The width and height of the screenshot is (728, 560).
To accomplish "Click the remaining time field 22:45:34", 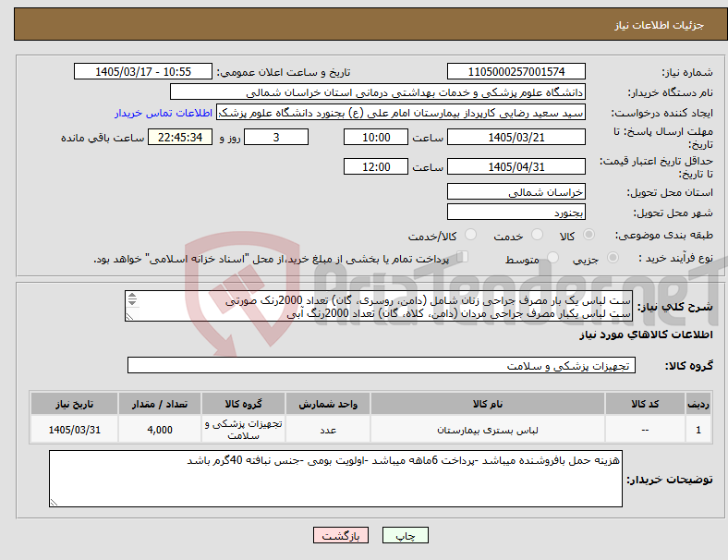I will (x=180, y=137).
